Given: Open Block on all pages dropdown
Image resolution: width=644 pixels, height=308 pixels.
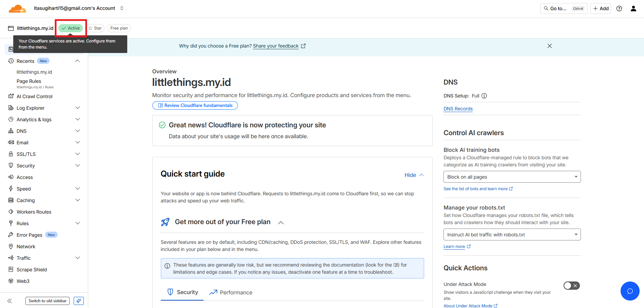Looking at the screenshot, I should pos(512,177).
